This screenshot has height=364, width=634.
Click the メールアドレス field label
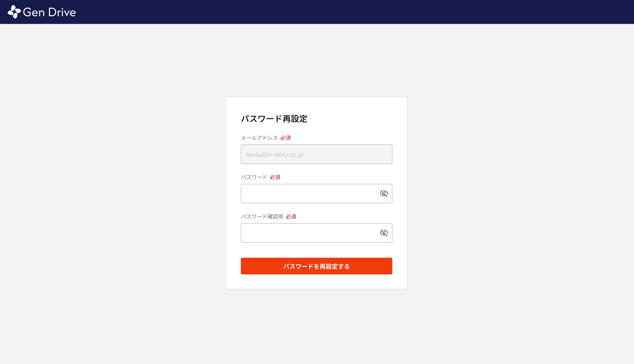click(259, 138)
